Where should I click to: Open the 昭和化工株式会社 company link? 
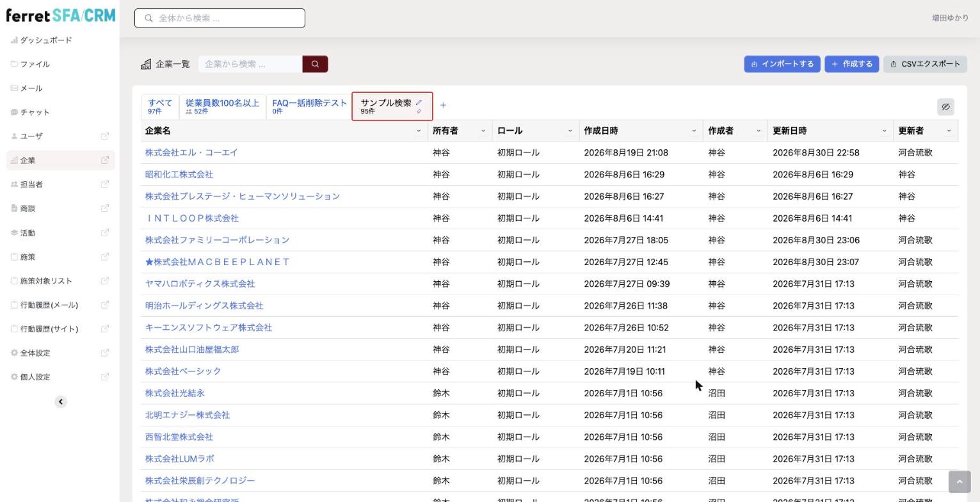pyautogui.click(x=179, y=174)
